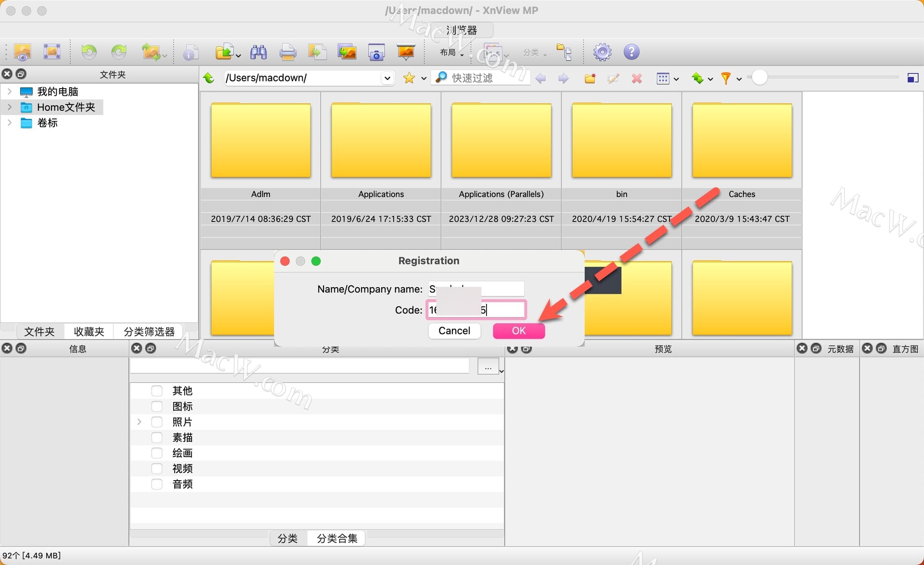Open the 布局 layout dropdown
Image resolution: width=924 pixels, height=565 pixels.
click(451, 53)
